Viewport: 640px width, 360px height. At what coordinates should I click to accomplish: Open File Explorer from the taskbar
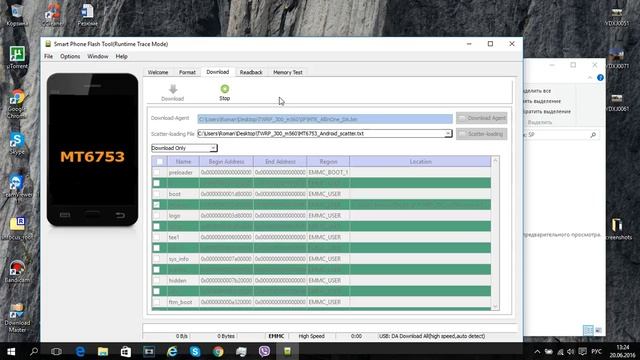pos(103,351)
